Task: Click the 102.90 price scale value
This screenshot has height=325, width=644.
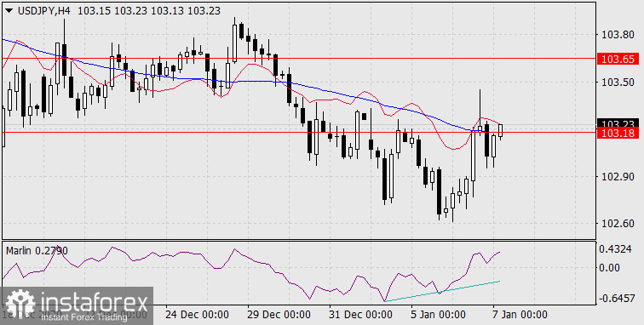Action: 618,176
